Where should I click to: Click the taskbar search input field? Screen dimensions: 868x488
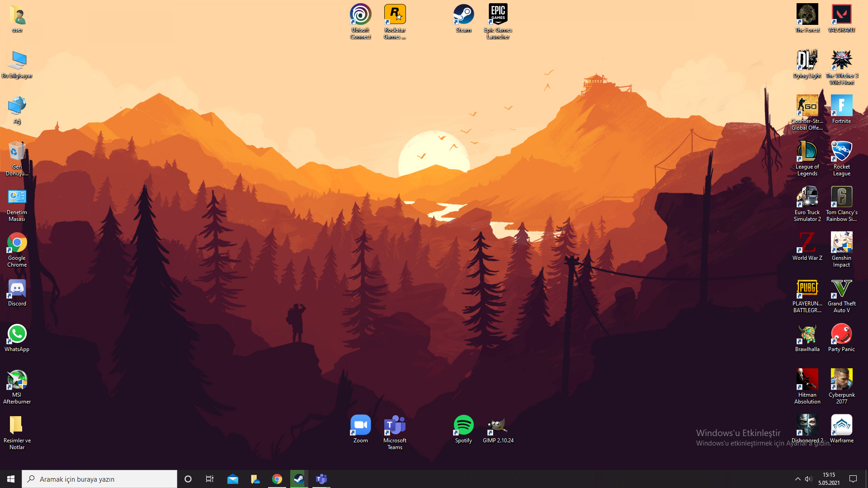pyautogui.click(x=99, y=479)
